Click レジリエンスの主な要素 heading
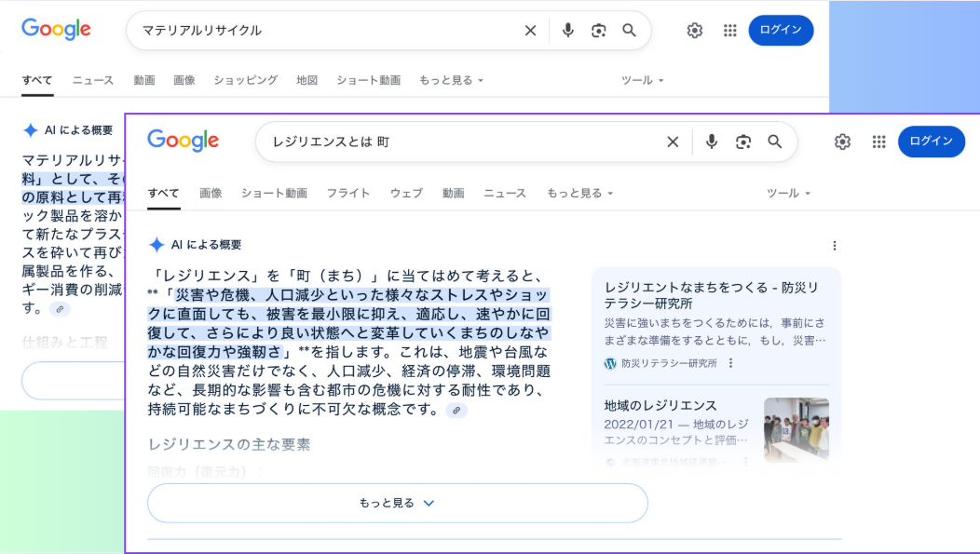980x554 pixels. [x=229, y=444]
